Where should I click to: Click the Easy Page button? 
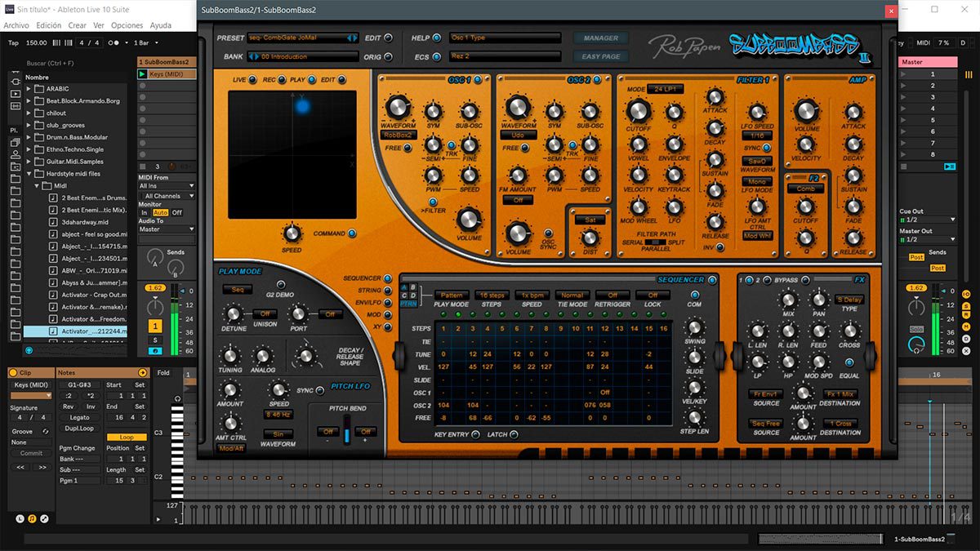601,57
